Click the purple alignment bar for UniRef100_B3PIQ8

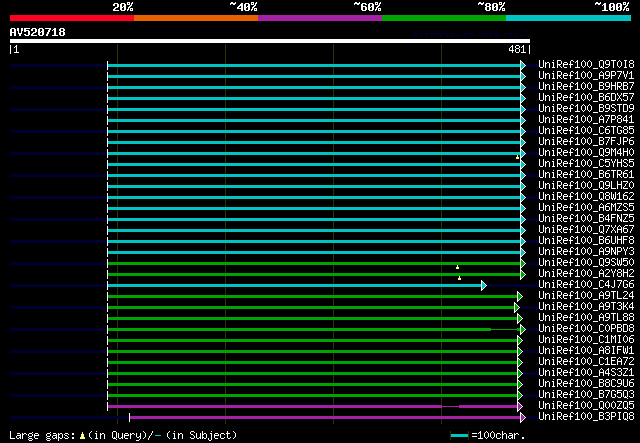click(325, 417)
